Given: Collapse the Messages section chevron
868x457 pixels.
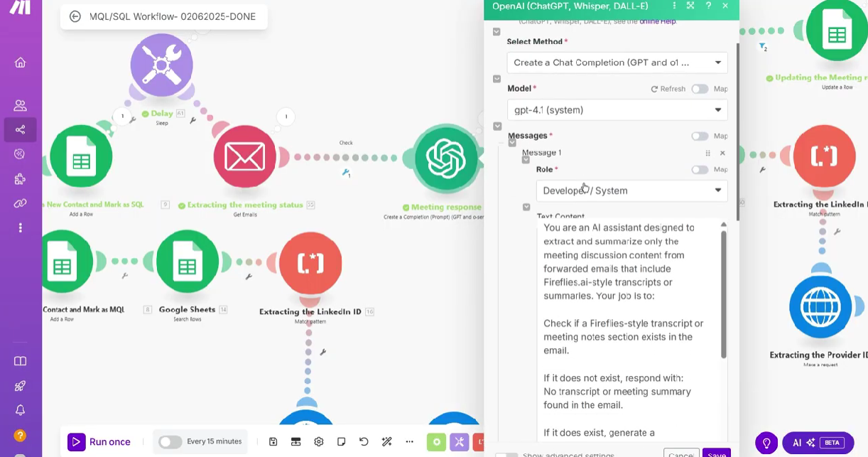Looking at the screenshot, I should 497,127.
